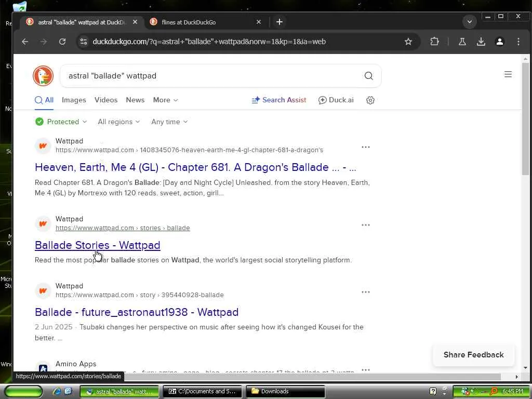
Task: Click Wattpad favicon of Ballade Stories result
Action: point(43,224)
